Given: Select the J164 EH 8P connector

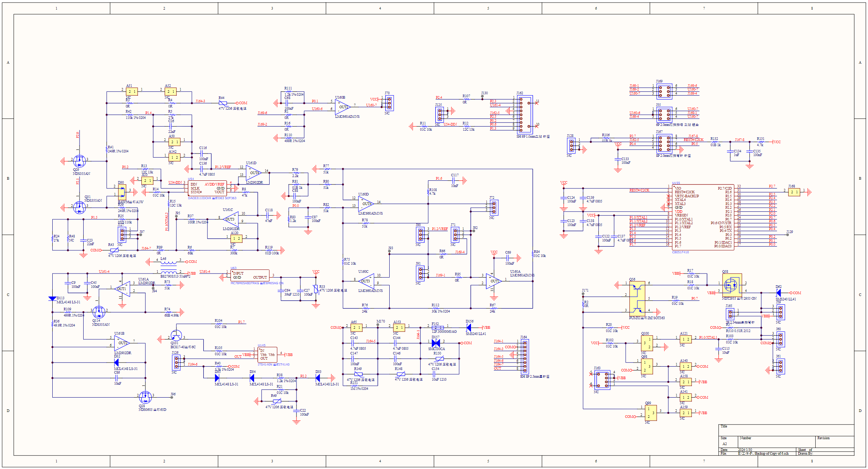Looking at the screenshot, I should [524, 356].
